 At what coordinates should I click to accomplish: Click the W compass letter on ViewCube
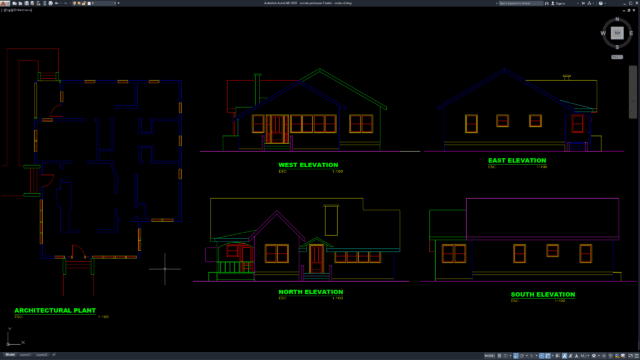[x=603, y=33]
